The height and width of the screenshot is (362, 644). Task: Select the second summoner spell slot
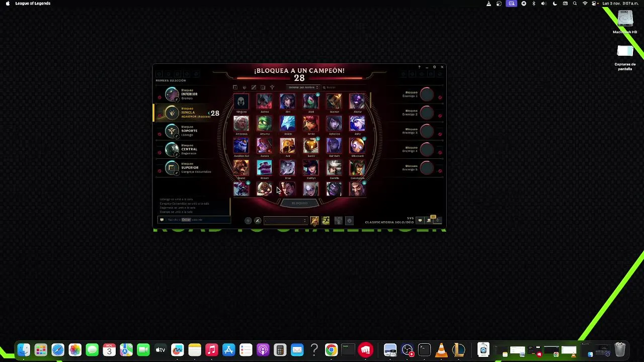coord(326,221)
